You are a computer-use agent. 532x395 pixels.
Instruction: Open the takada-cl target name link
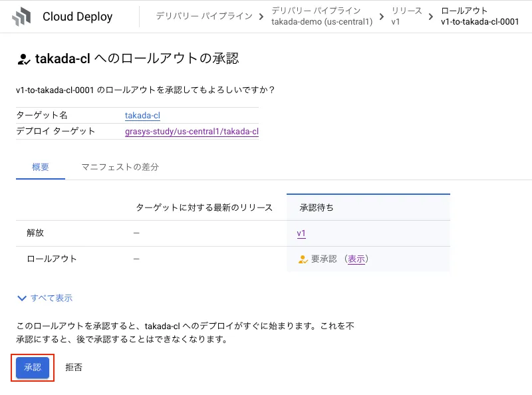(142, 116)
